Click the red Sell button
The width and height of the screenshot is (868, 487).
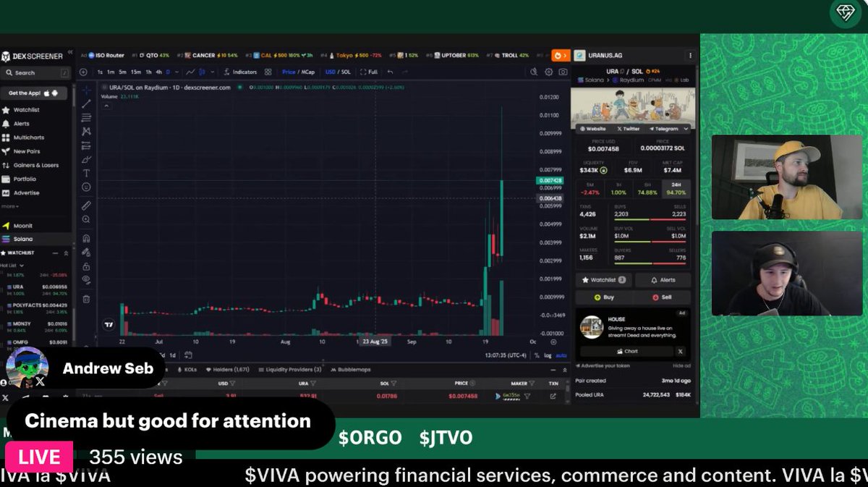click(x=663, y=297)
